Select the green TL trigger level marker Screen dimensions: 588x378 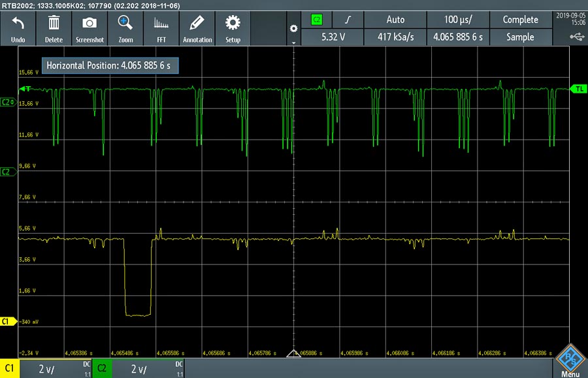pos(578,89)
